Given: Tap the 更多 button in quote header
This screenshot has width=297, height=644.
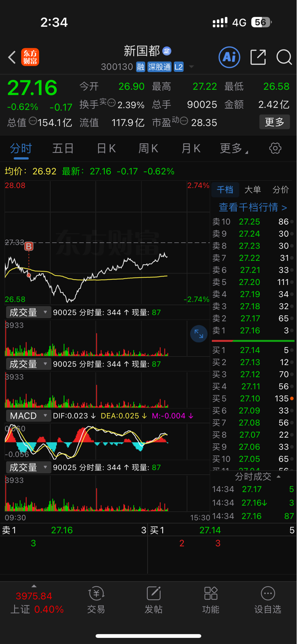Looking at the screenshot, I should (275, 122).
